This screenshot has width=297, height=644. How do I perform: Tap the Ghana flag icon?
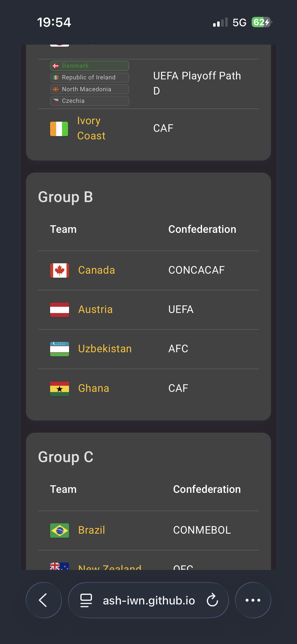point(59,389)
